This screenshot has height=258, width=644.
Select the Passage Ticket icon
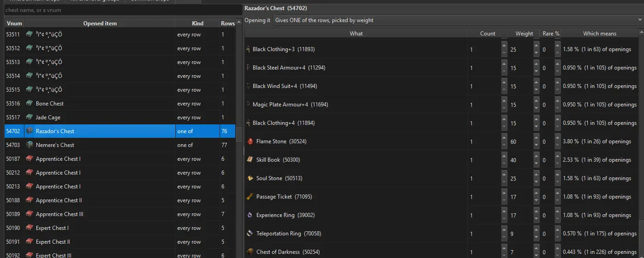(250, 197)
